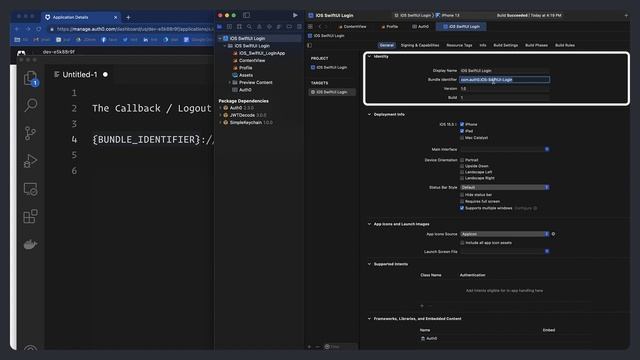Image resolution: width=640 pixels, height=360 pixels.
Task: Click the Xcode Run (play) button
Action: click(295, 15)
